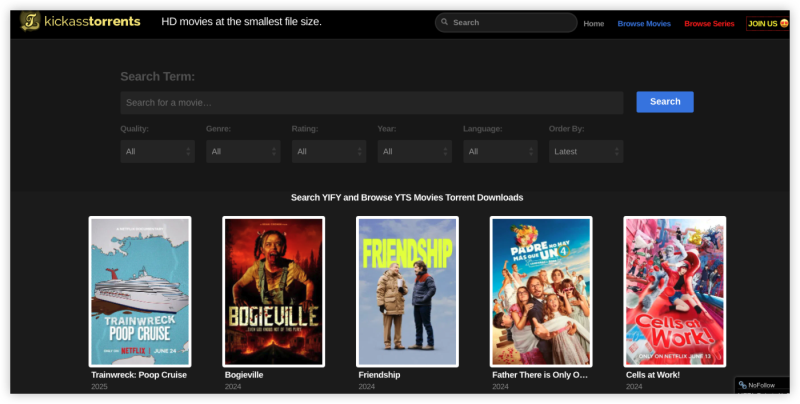Open the Genre dropdown
This screenshot has width=800, height=404.
click(x=243, y=152)
